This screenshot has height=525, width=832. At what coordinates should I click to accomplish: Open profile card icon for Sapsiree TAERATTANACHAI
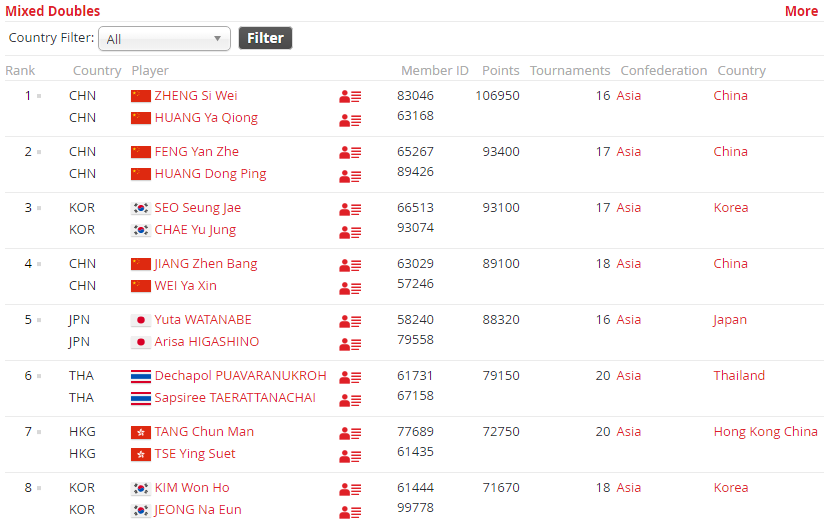(x=350, y=400)
